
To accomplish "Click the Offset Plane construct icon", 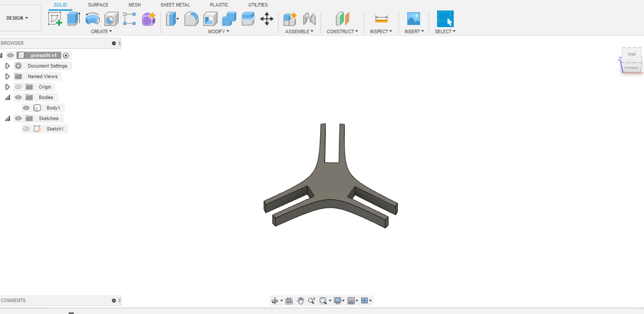I will 342,19.
